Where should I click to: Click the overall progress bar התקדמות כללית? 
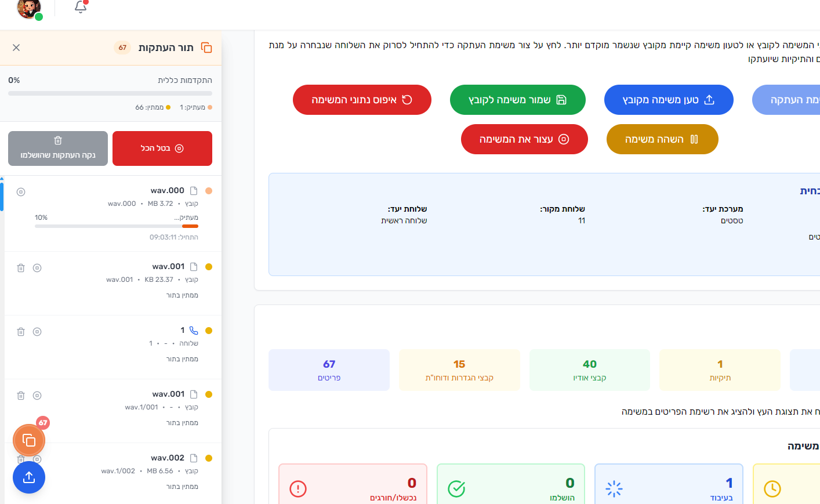[110, 93]
